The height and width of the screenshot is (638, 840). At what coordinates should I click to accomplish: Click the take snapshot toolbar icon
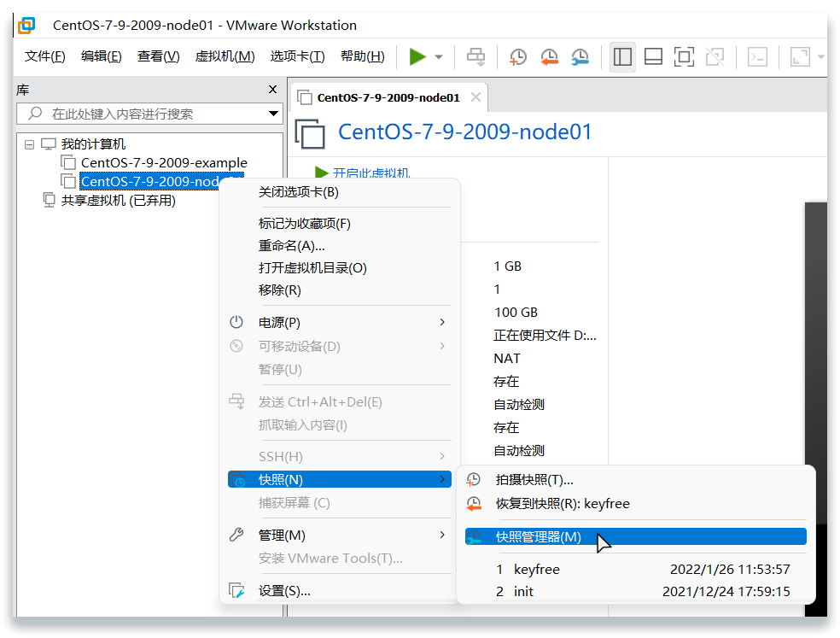click(x=517, y=56)
